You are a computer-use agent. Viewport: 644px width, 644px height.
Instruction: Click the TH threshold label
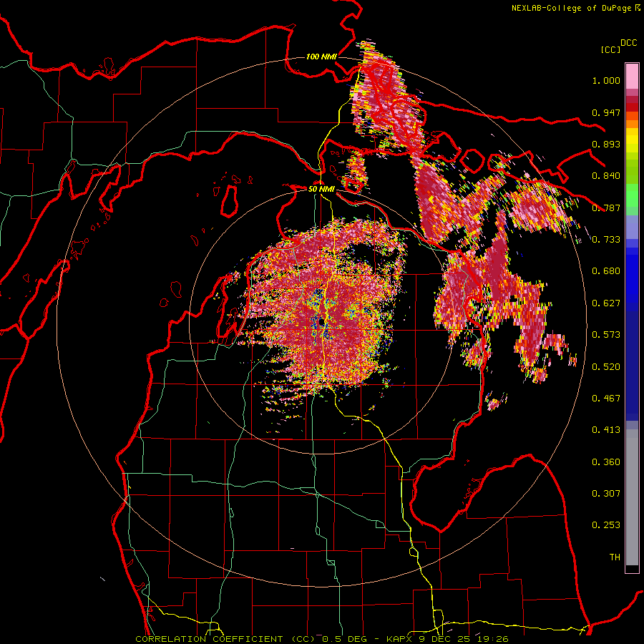pyautogui.click(x=615, y=557)
